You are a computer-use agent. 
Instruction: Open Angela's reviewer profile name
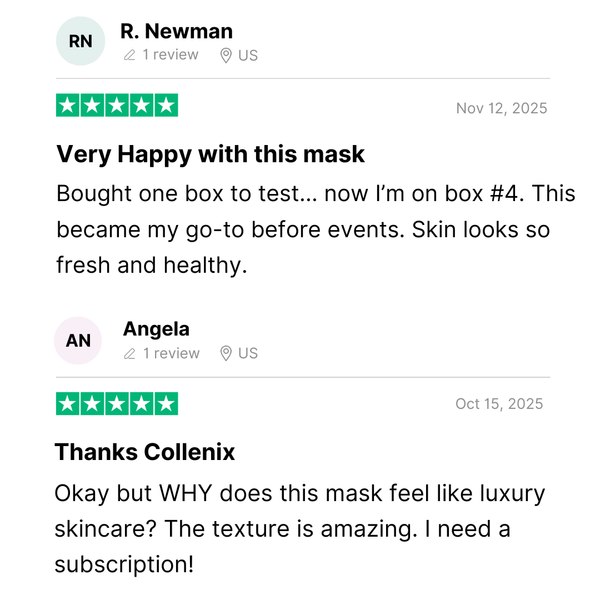156,329
